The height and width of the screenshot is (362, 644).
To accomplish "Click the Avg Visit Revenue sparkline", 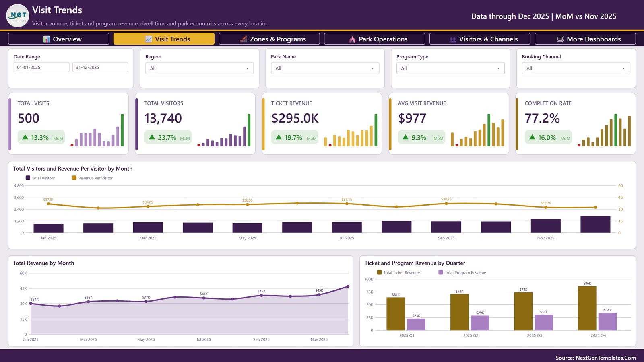I will (x=477, y=130).
